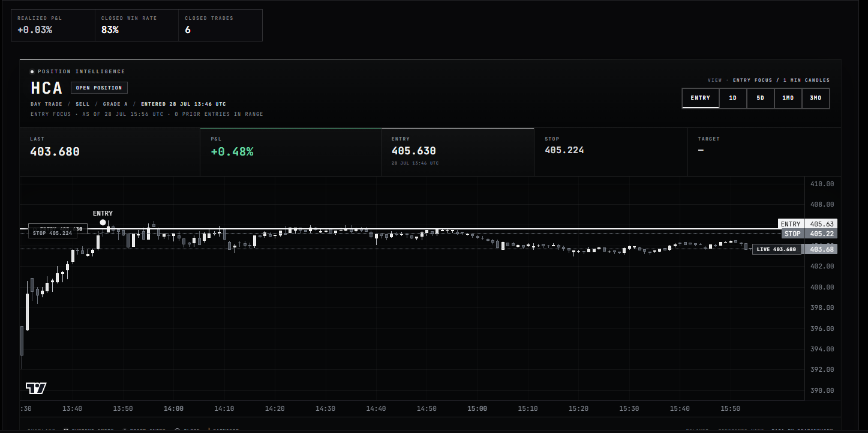Click the 15:00 time axis label

[x=477, y=408]
